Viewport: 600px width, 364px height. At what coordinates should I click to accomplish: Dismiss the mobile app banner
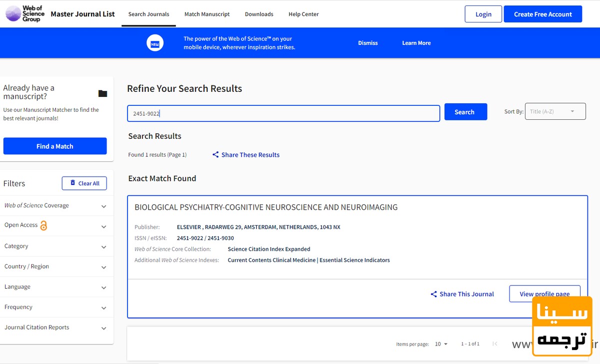[368, 43]
